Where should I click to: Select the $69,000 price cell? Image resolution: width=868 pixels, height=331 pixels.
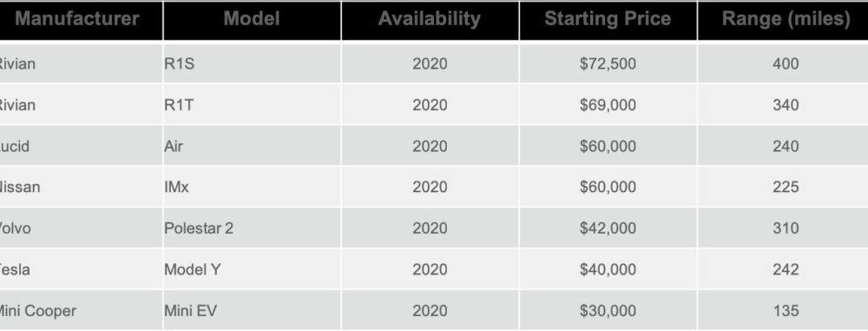pos(608,105)
